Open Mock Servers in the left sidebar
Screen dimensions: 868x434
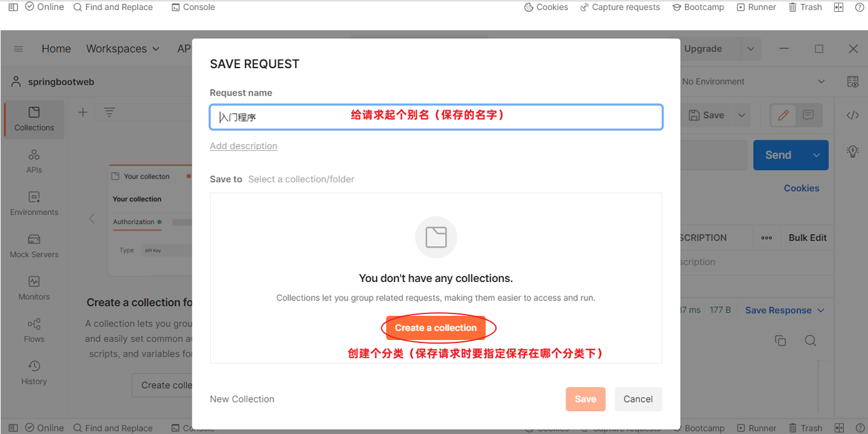34,246
